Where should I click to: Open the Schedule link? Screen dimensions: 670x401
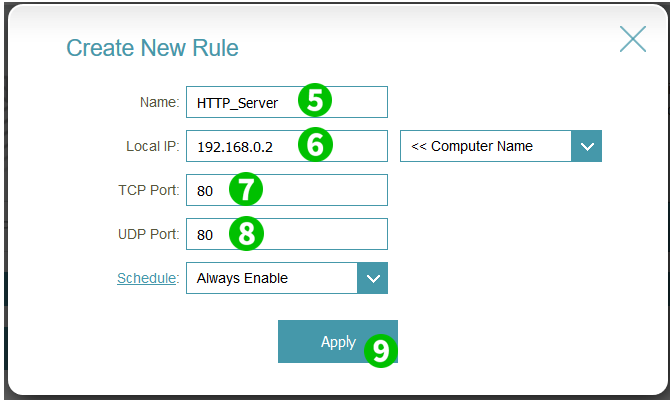click(146, 278)
